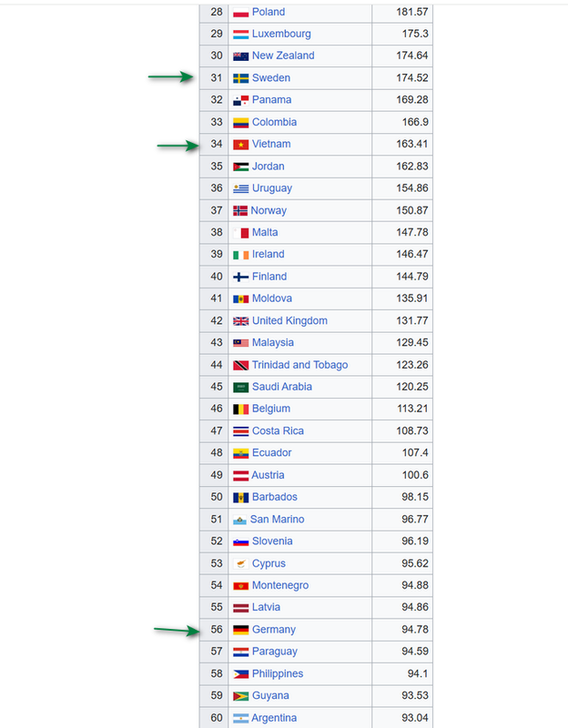Click the Norway flag icon
This screenshot has width=568, height=728.
point(240,211)
